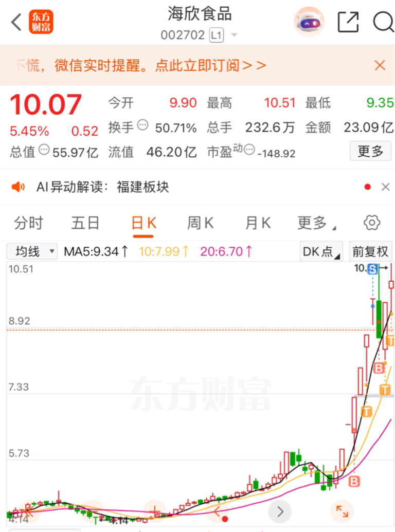Tap the blue S sell marker
Viewport: 395px width, 532px height.
372,269
